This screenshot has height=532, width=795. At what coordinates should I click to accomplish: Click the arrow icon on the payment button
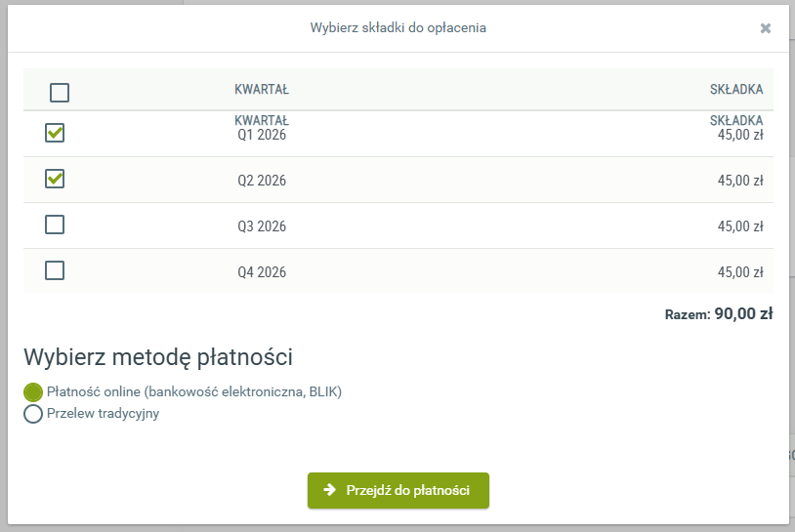[x=330, y=490]
